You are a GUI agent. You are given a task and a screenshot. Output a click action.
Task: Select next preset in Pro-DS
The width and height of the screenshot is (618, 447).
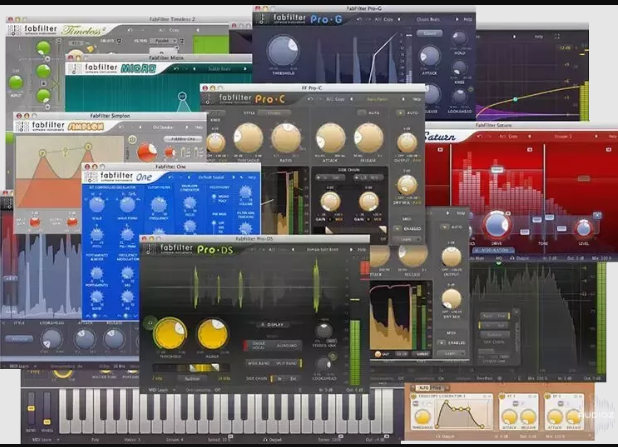pos(351,250)
